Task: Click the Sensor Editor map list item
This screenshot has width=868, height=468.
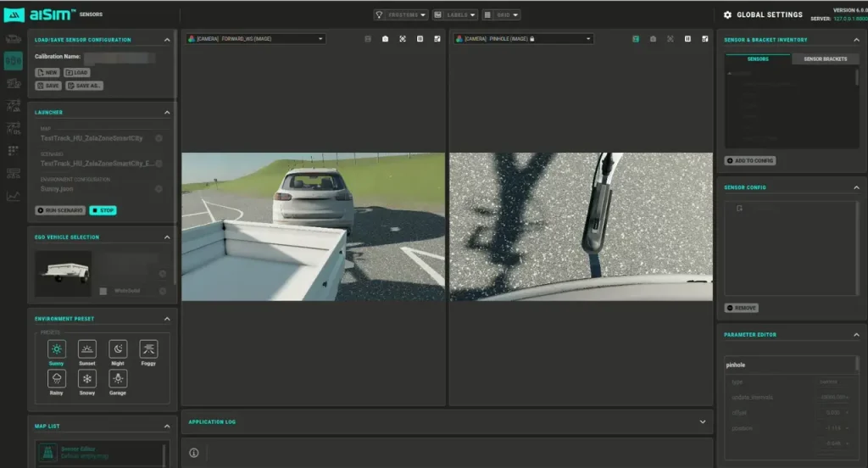Action: 100,453
